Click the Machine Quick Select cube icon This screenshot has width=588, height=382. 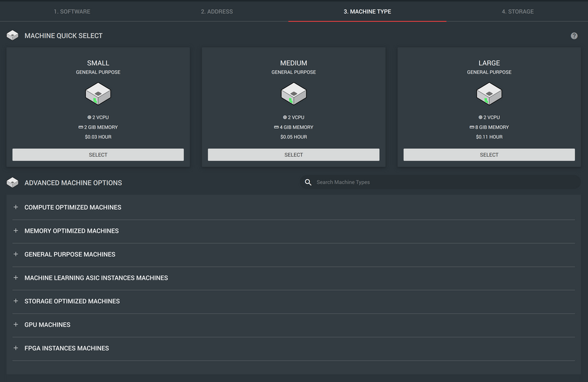[12, 36]
